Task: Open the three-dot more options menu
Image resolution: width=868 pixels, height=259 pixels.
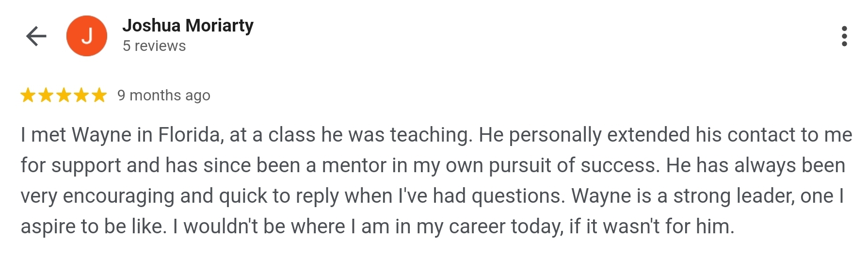Action: click(844, 36)
